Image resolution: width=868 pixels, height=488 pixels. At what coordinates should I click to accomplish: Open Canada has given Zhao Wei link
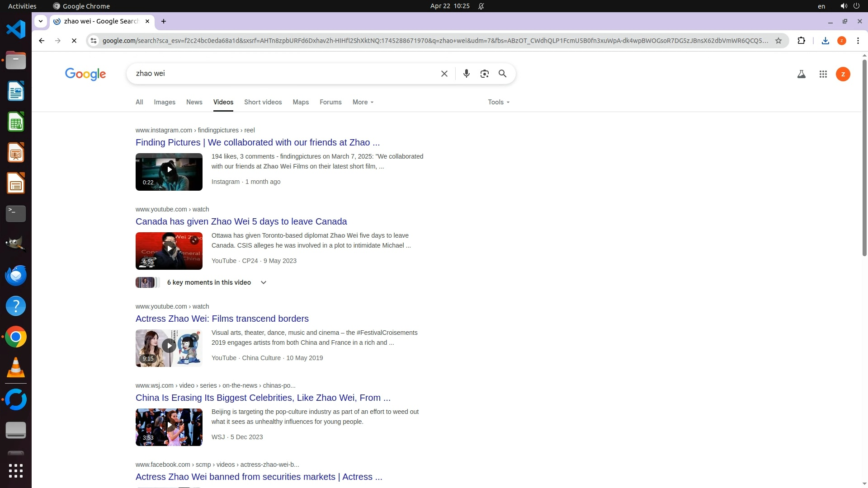coord(241,221)
